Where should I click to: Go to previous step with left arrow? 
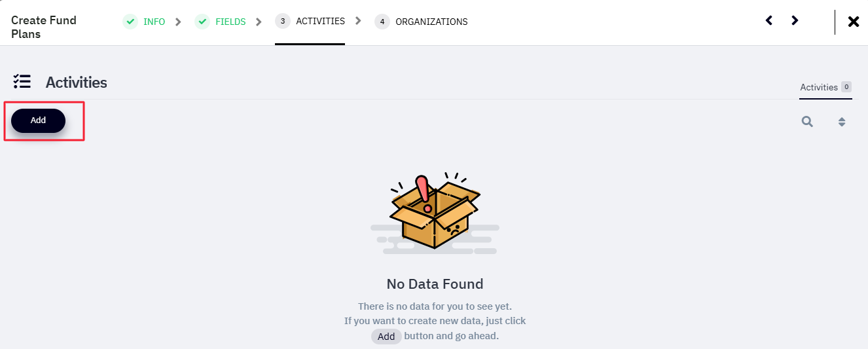[x=769, y=20]
